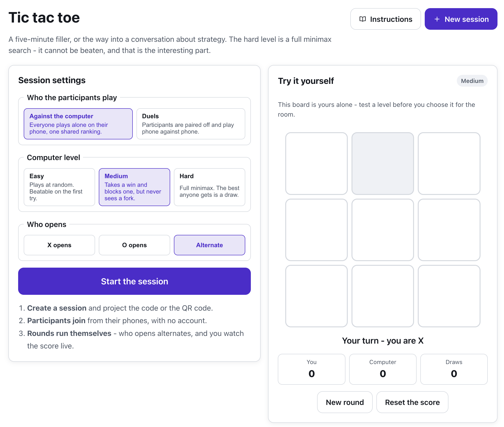Select O opens option
This screenshot has height=427, width=504.
click(134, 245)
